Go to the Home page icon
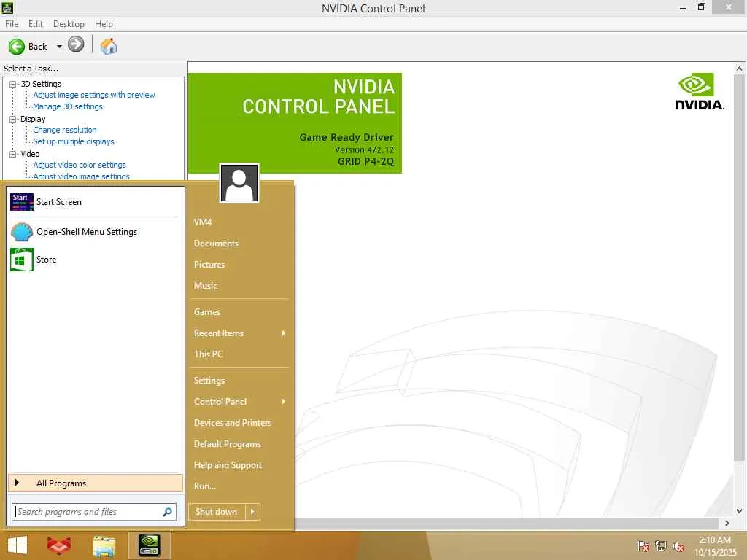The height and width of the screenshot is (560, 747). pos(109,46)
